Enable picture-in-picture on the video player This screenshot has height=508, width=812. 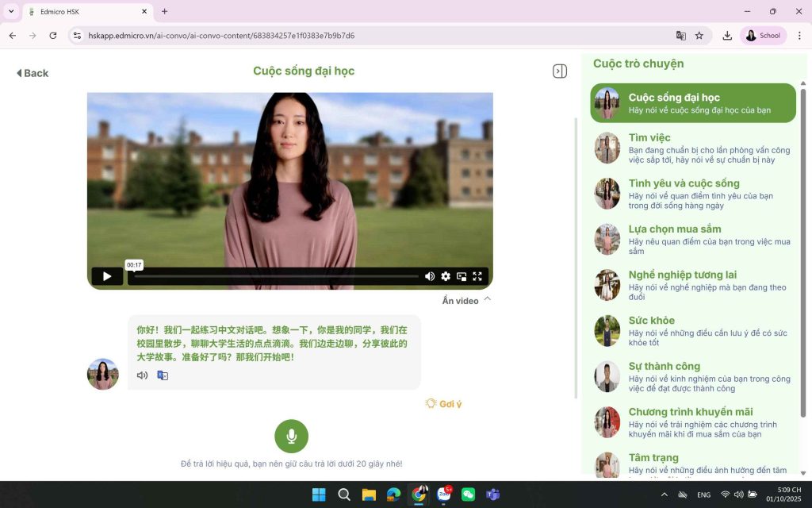pyautogui.click(x=462, y=276)
